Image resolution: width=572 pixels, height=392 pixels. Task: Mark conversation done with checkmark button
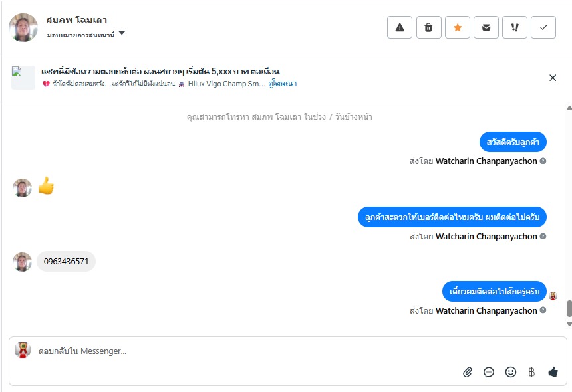click(x=543, y=27)
